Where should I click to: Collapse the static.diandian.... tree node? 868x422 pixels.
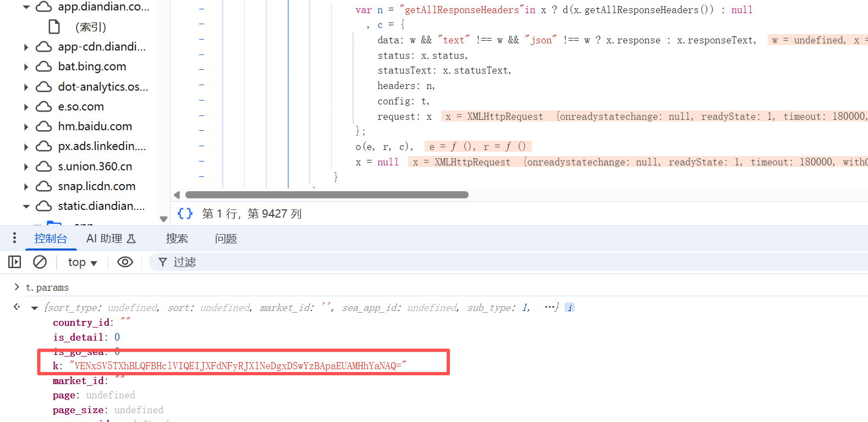point(26,207)
